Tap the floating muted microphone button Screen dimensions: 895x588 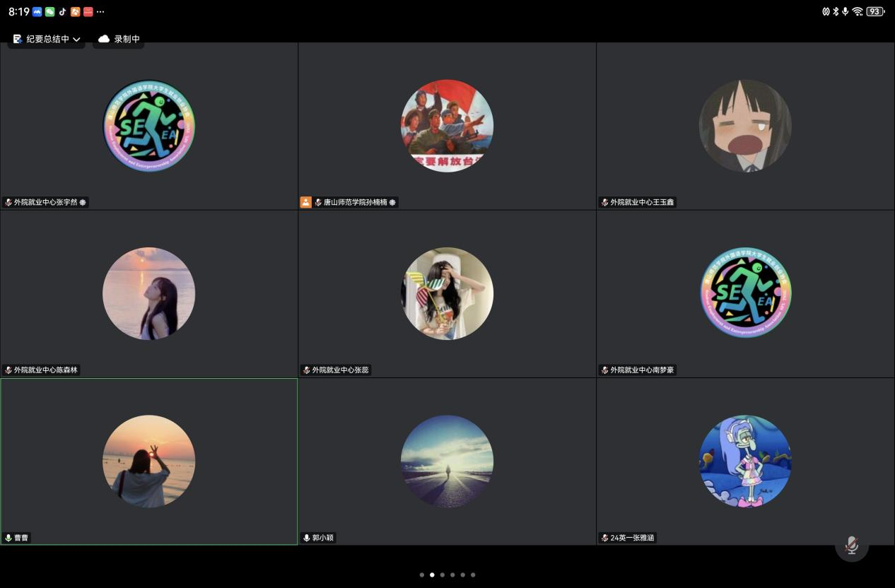(x=851, y=545)
